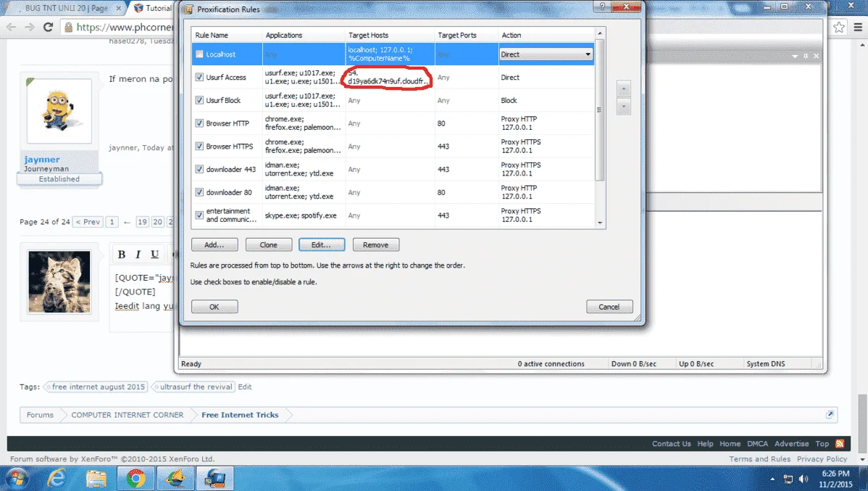The height and width of the screenshot is (491, 868).
Task: Click the minion avatar thumbnail
Action: tap(59, 111)
